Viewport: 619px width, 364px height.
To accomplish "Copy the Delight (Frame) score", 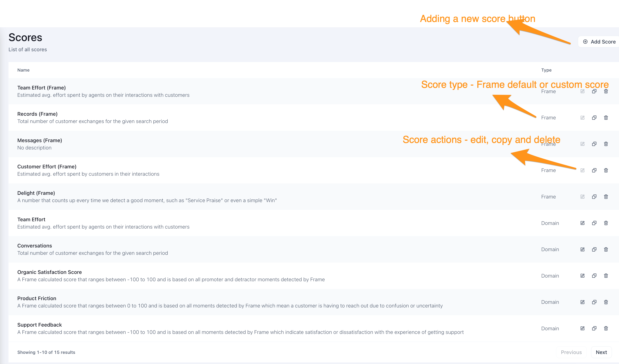I will coord(594,197).
